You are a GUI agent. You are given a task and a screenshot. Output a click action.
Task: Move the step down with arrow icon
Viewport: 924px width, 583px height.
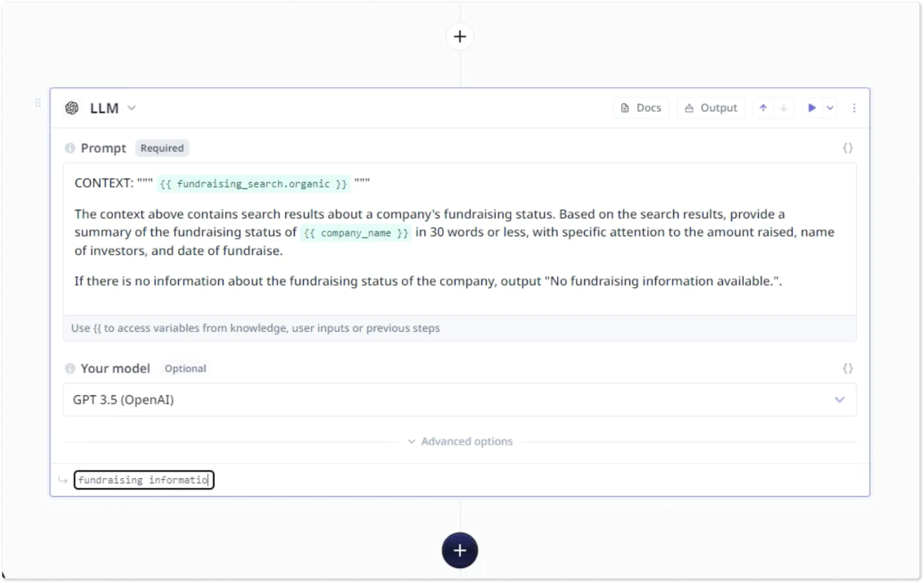click(784, 108)
